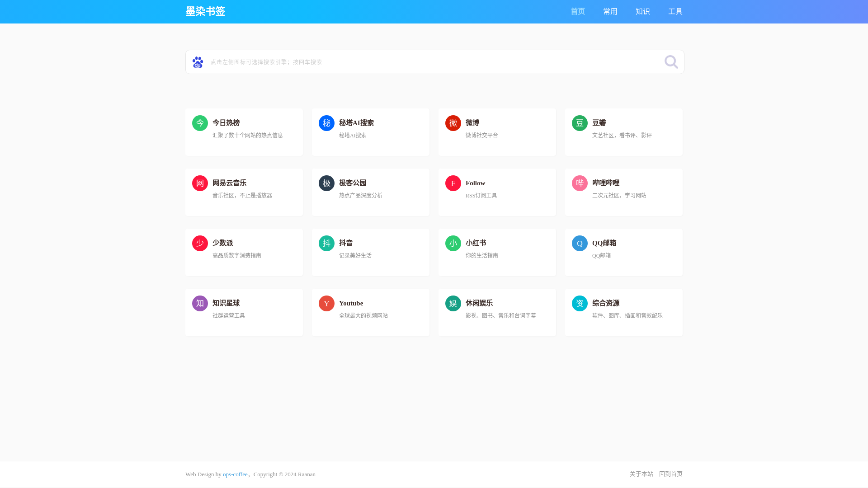Click description 微博社交平台
Viewport: 868px width, 488px height.
(482, 135)
